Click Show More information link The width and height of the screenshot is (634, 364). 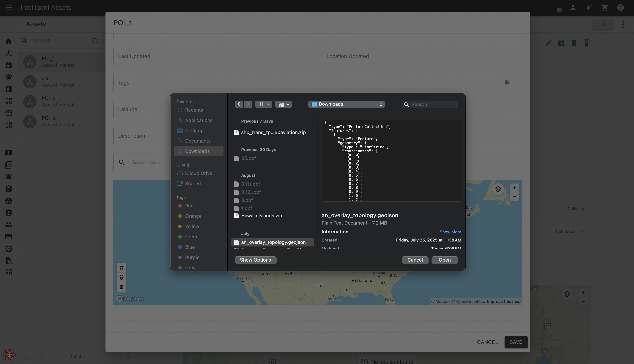(x=450, y=232)
